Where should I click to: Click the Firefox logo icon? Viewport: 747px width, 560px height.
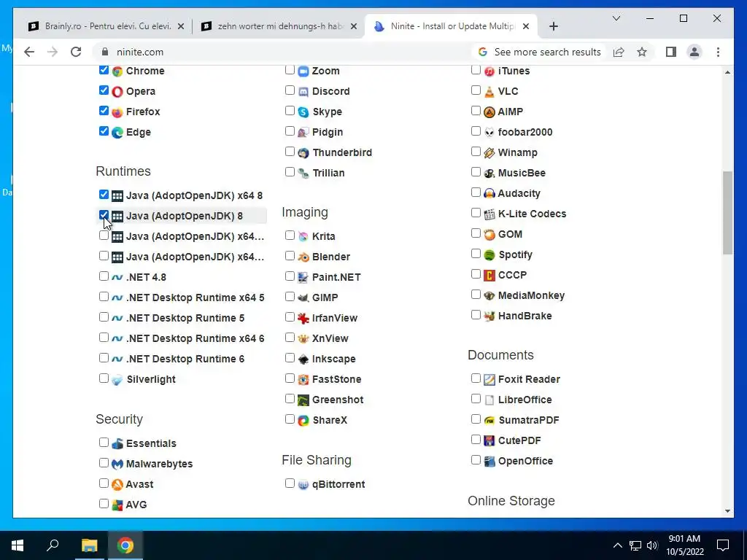coord(117,112)
